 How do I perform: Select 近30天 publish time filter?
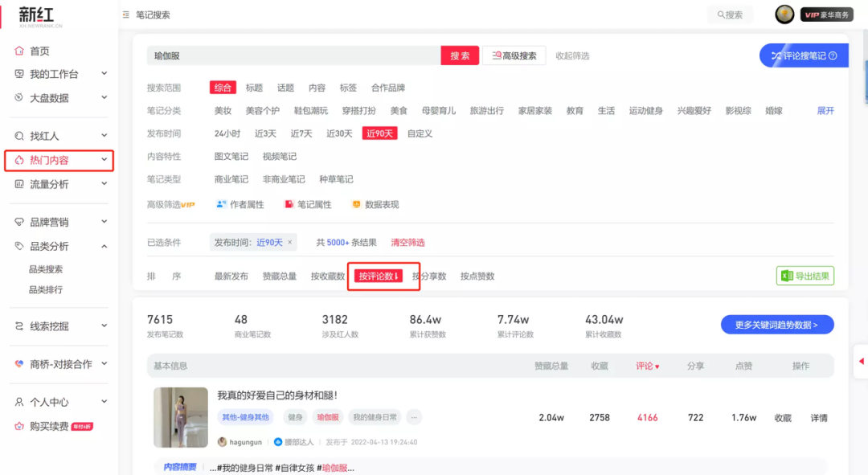339,133
